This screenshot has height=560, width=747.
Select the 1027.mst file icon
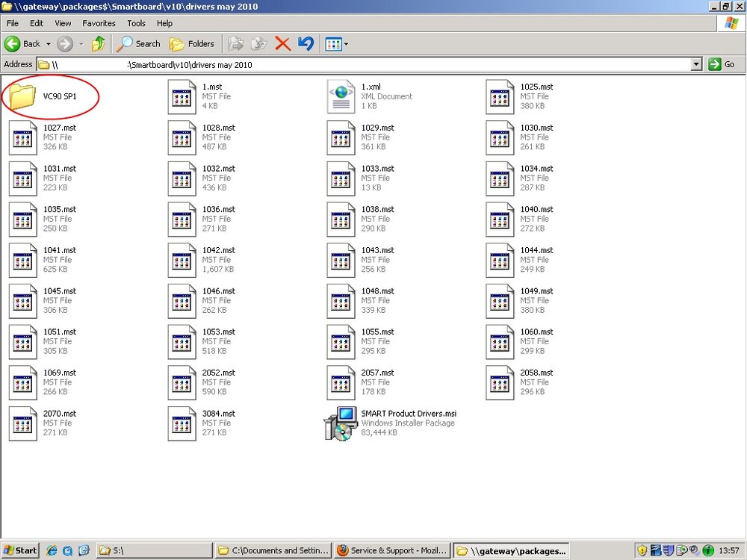pos(23,138)
